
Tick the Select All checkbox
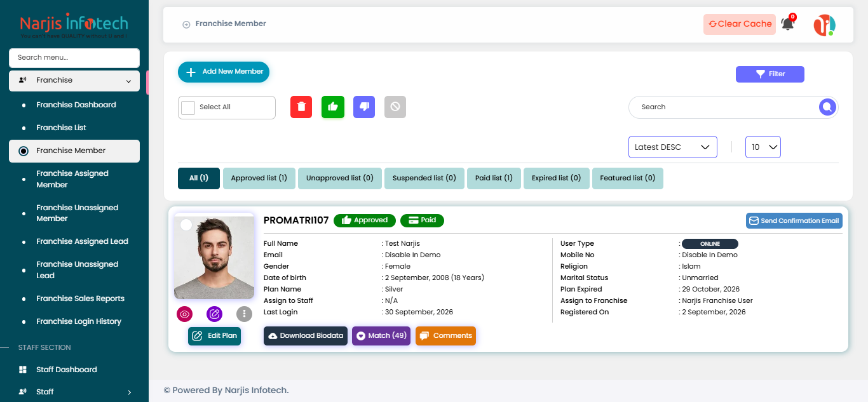pyautogui.click(x=188, y=107)
